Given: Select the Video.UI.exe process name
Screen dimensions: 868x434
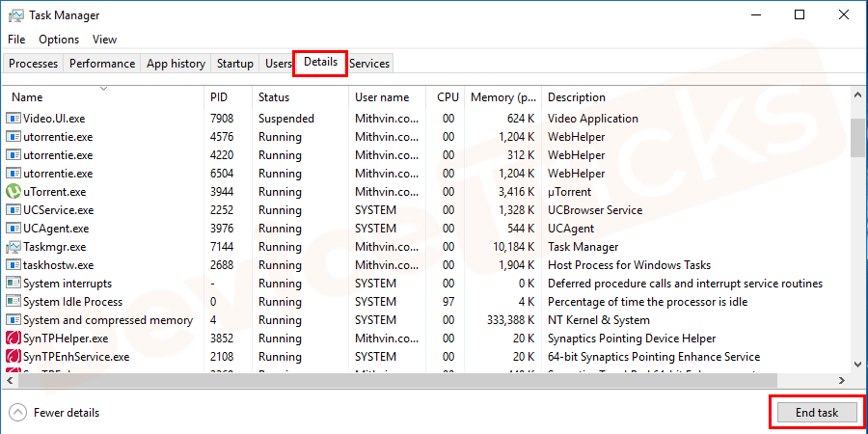Looking at the screenshot, I should pyautogui.click(x=54, y=119).
